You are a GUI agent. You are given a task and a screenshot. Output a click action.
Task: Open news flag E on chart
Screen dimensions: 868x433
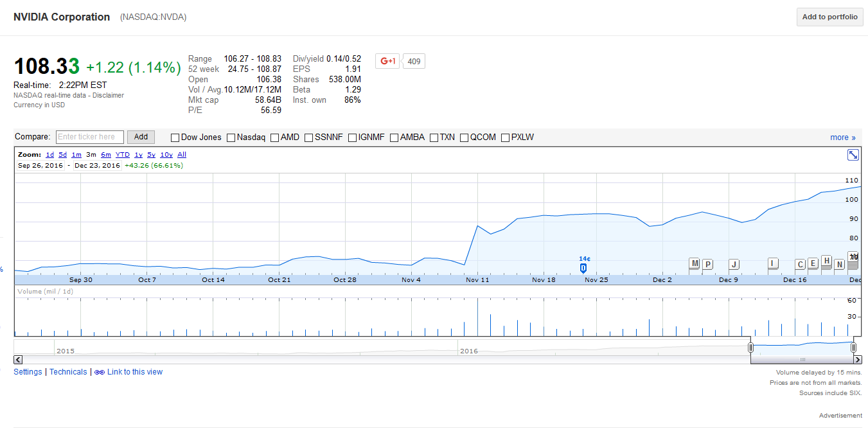(813, 263)
